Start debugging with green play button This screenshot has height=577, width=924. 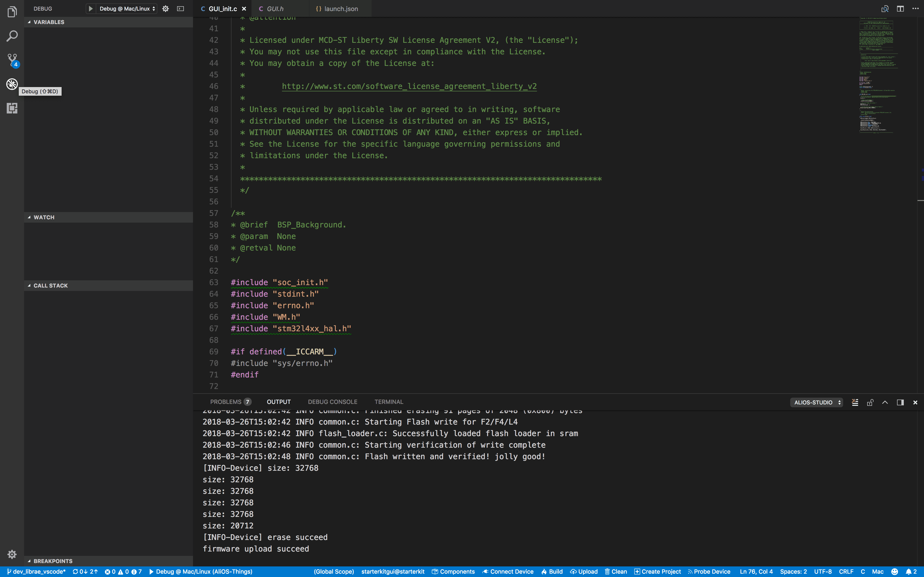click(90, 8)
